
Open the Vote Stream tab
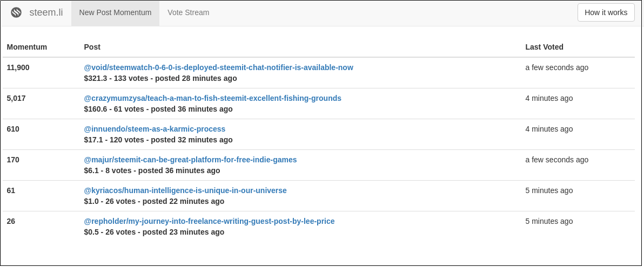point(188,12)
